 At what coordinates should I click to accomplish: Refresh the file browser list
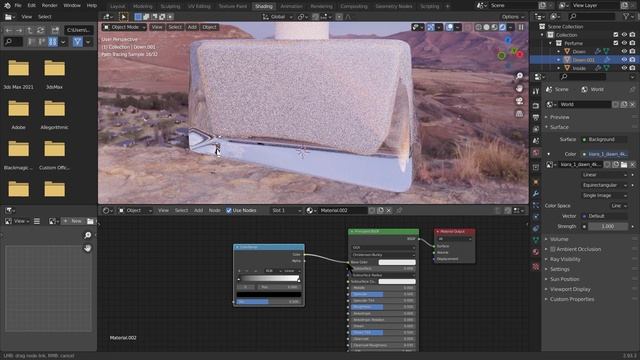(40, 30)
